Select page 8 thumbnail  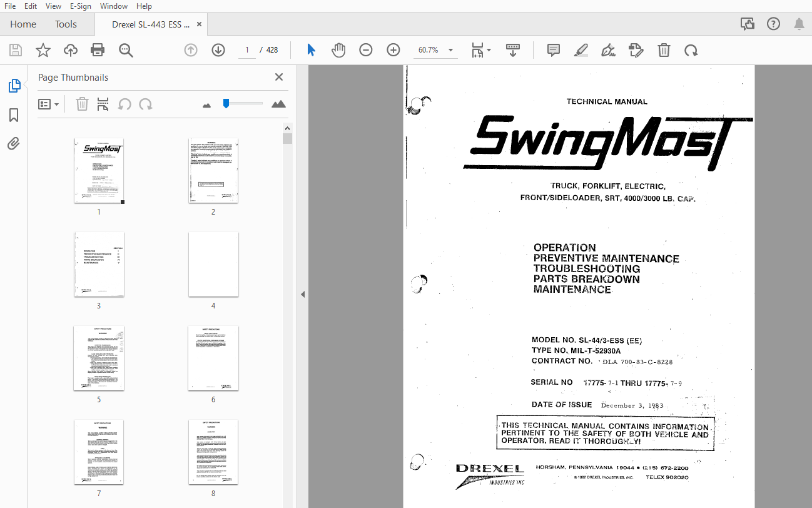point(213,452)
